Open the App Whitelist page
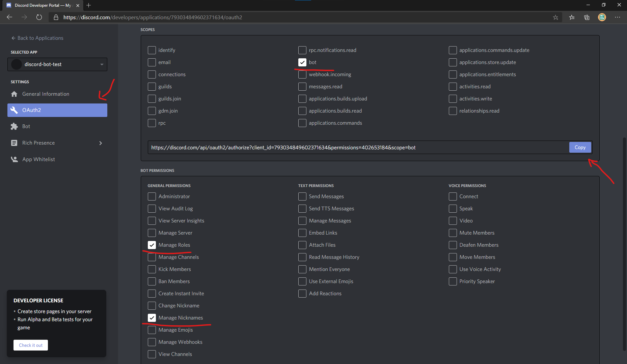Image resolution: width=627 pixels, height=364 pixels. [57, 159]
